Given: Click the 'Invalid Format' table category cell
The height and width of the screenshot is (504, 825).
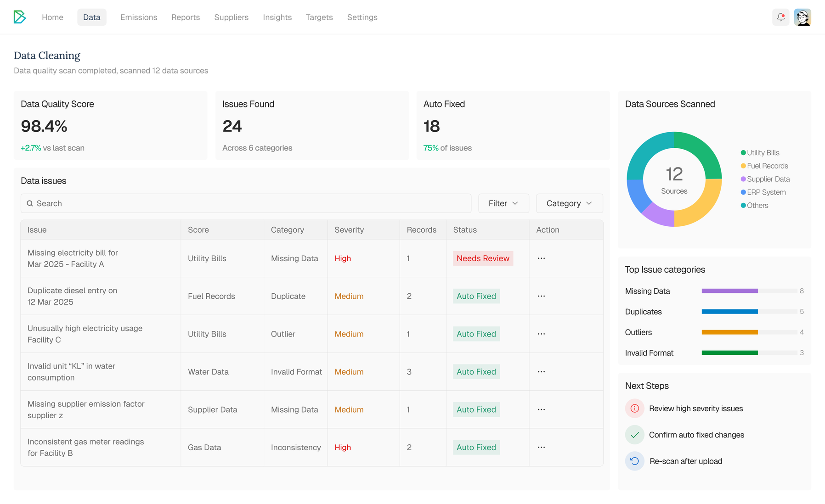Looking at the screenshot, I should [296, 372].
